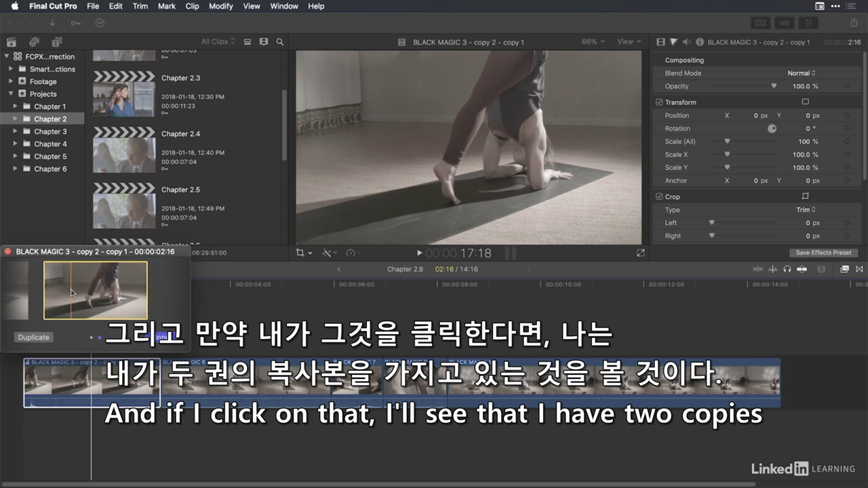Screen dimensions: 868x488
Task: Open the Mark menu
Action: coord(167,6)
